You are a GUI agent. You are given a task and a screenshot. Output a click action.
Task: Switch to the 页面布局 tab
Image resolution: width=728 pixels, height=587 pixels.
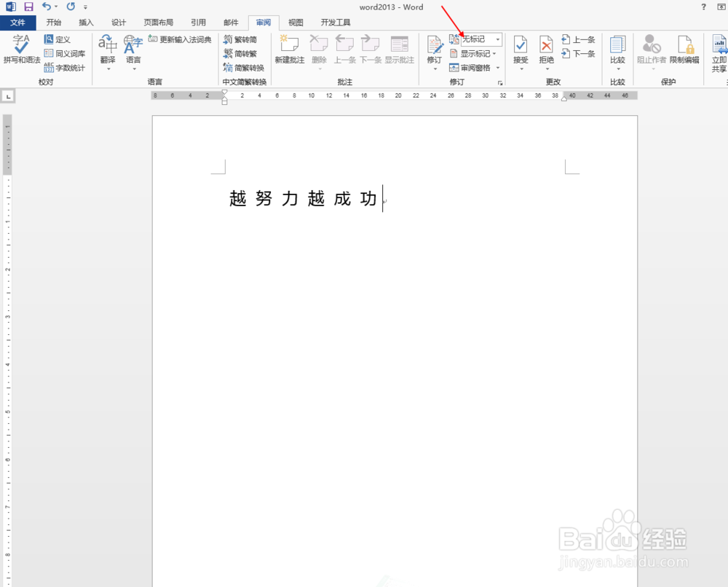158,23
